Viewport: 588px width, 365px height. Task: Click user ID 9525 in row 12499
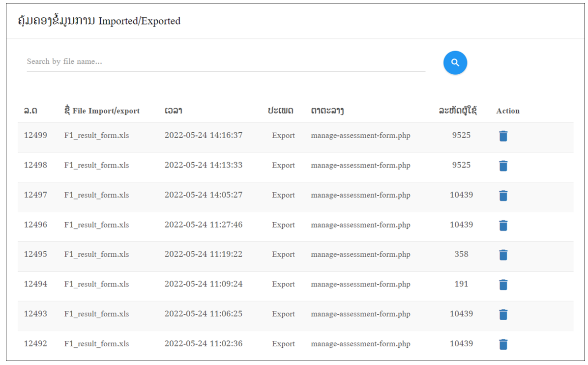pyautogui.click(x=461, y=135)
